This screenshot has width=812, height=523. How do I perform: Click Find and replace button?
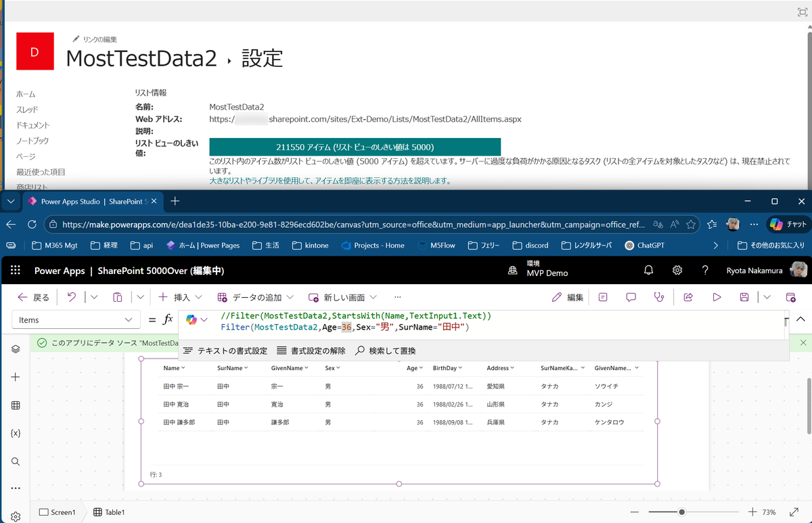(386, 350)
